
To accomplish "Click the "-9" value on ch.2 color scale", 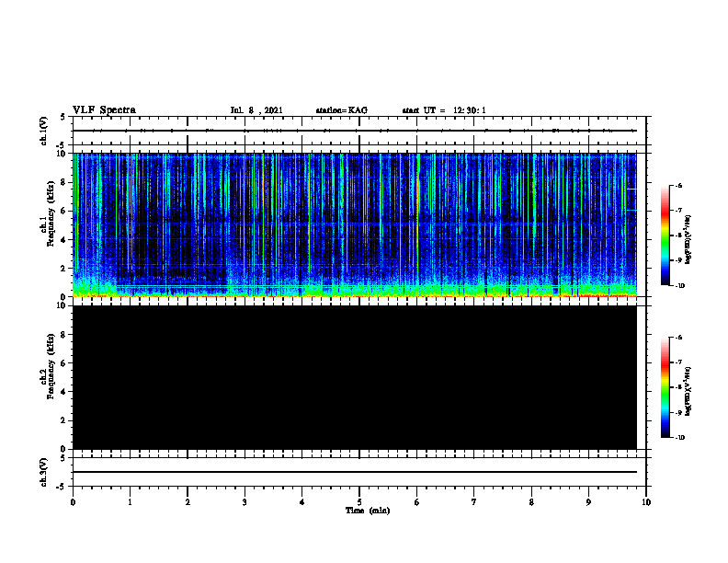I will [677, 412].
